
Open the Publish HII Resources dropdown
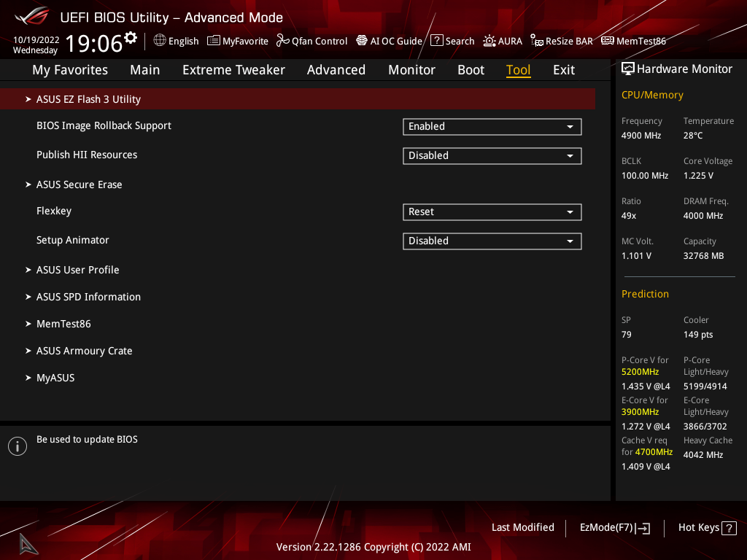[x=492, y=156]
